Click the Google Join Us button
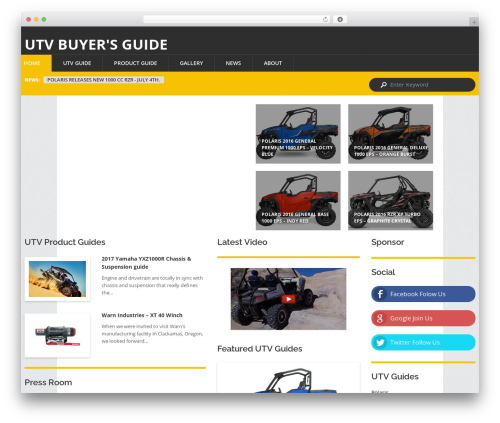Screen dimensions: 500x423 423,318
